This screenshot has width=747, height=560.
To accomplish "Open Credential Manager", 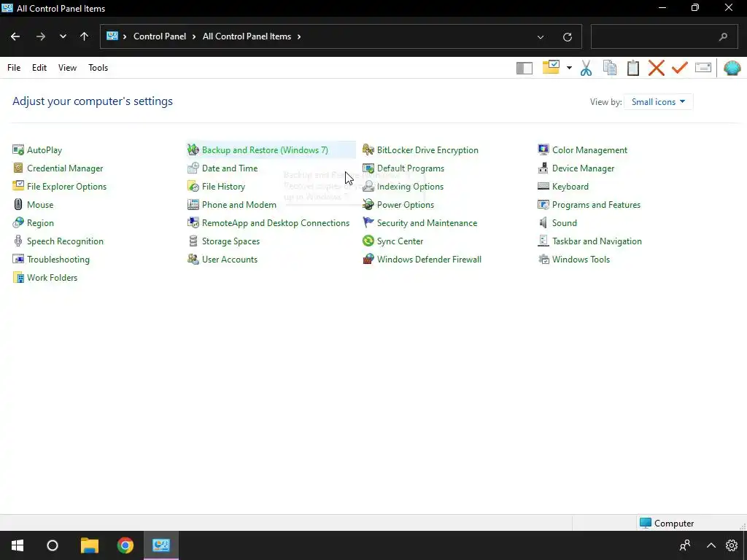I will pos(58,168).
